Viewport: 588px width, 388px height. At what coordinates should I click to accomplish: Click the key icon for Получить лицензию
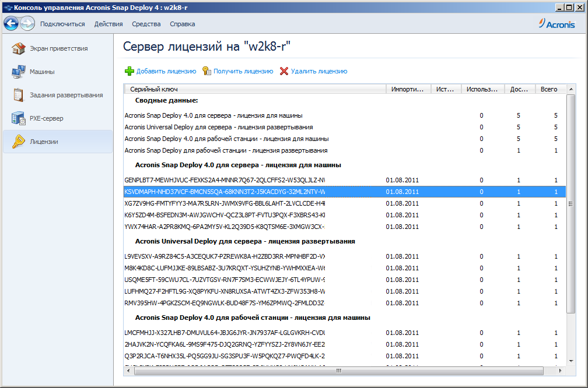pyautogui.click(x=206, y=71)
